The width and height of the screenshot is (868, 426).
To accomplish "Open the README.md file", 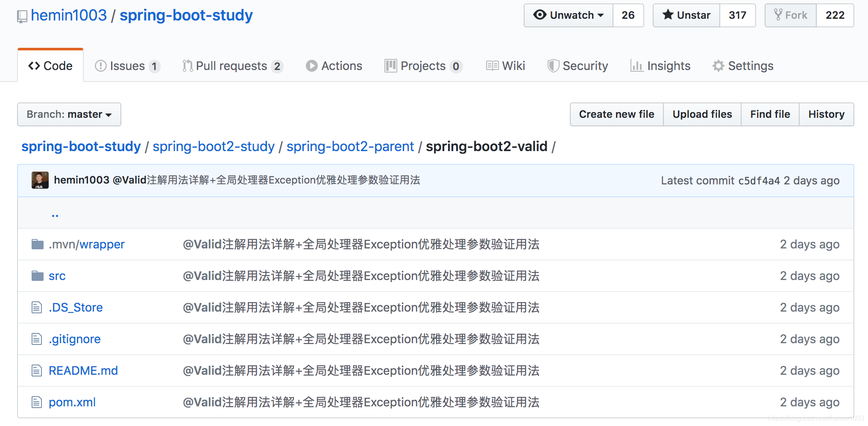I will pyautogui.click(x=83, y=371).
